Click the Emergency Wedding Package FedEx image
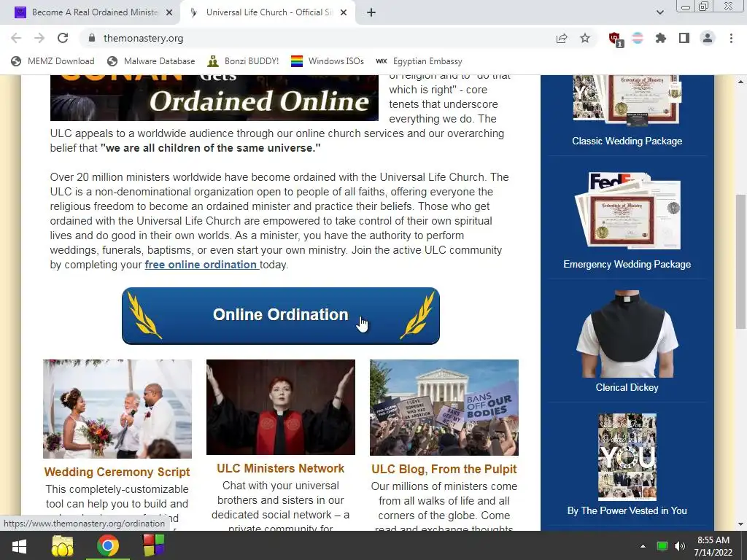 (627, 211)
